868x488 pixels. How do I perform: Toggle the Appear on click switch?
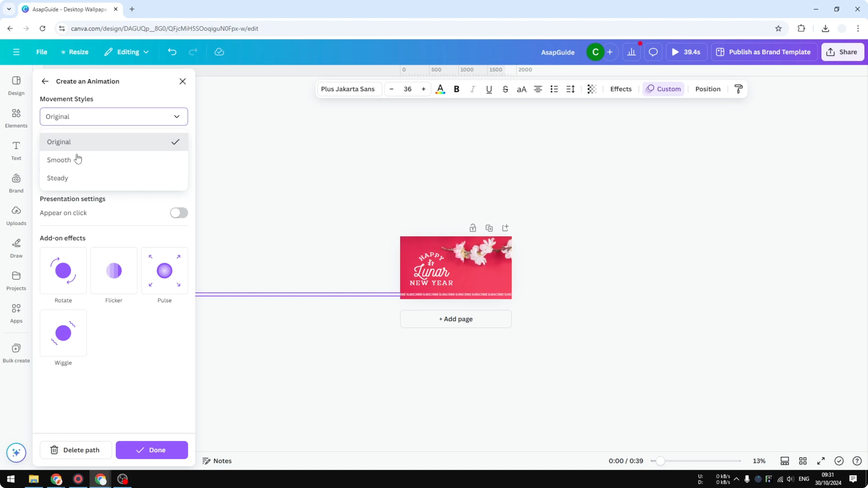179,213
